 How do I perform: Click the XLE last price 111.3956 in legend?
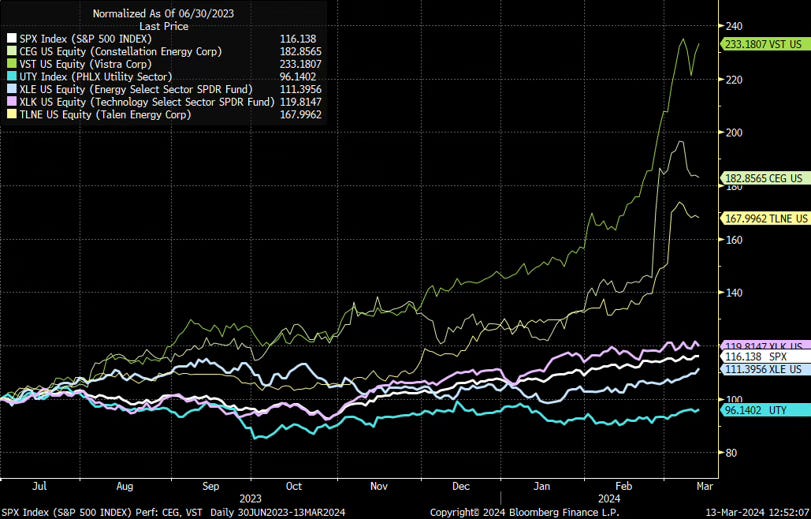(301, 90)
